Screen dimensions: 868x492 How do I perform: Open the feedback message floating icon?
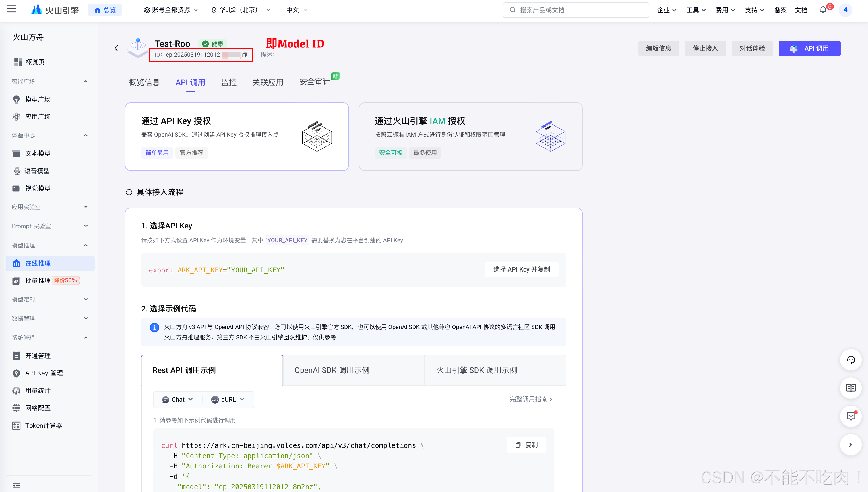pos(850,416)
